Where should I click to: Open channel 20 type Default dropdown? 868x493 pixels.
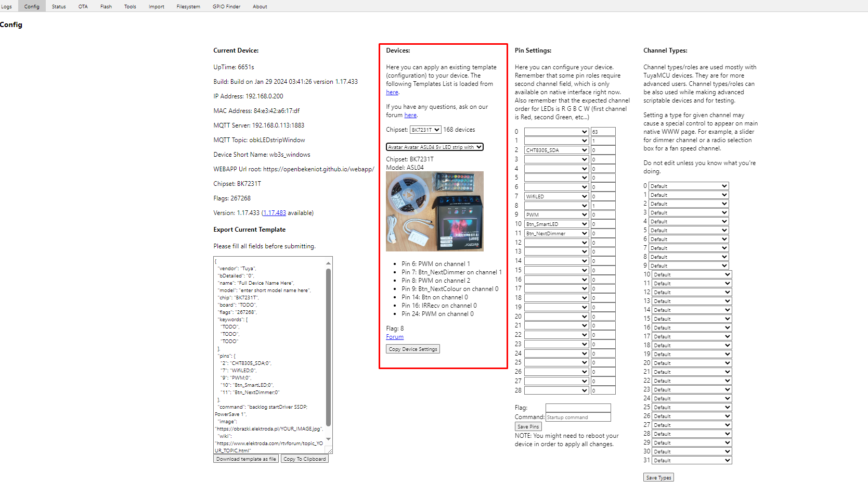[692, 363]
